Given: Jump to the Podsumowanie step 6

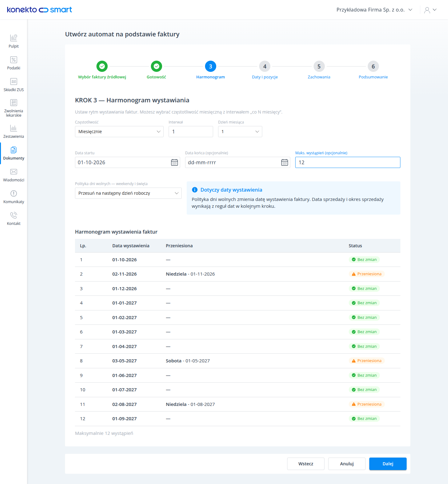Looking at the screenshot, I should [373, 70].
